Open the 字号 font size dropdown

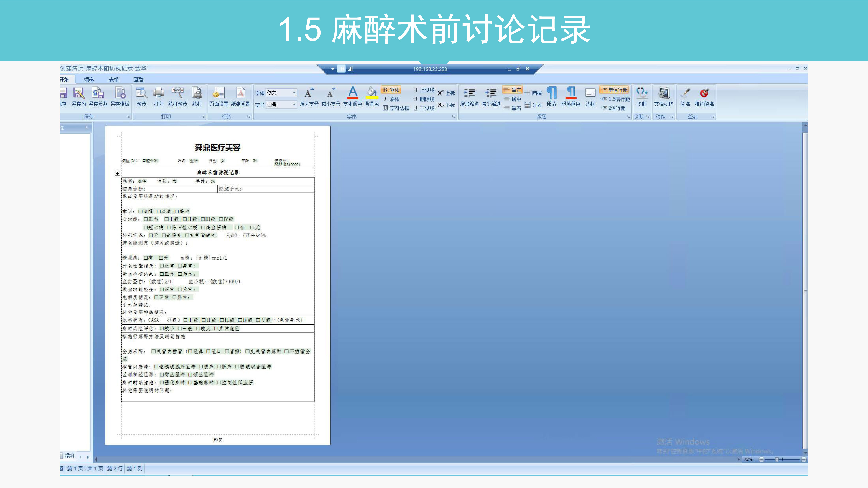click(294, 105)
